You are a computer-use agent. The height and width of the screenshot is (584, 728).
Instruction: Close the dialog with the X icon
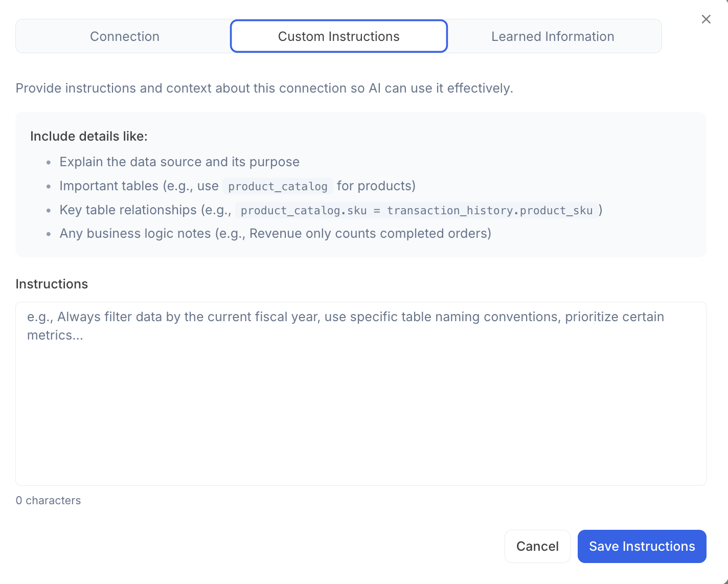(706, 19)
